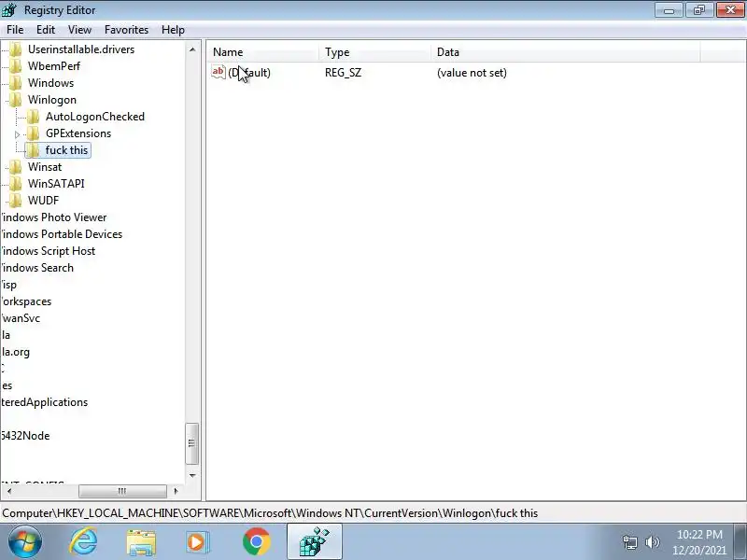The height and width of the screenshot is (560, 747).
Task: Click the taskbar clock and date
Action: 699,542
